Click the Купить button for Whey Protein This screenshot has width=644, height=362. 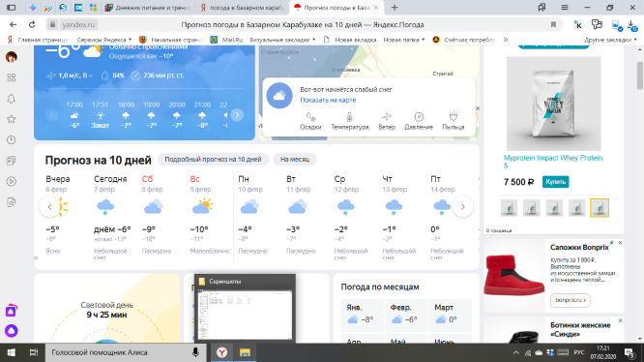point(555,182)
